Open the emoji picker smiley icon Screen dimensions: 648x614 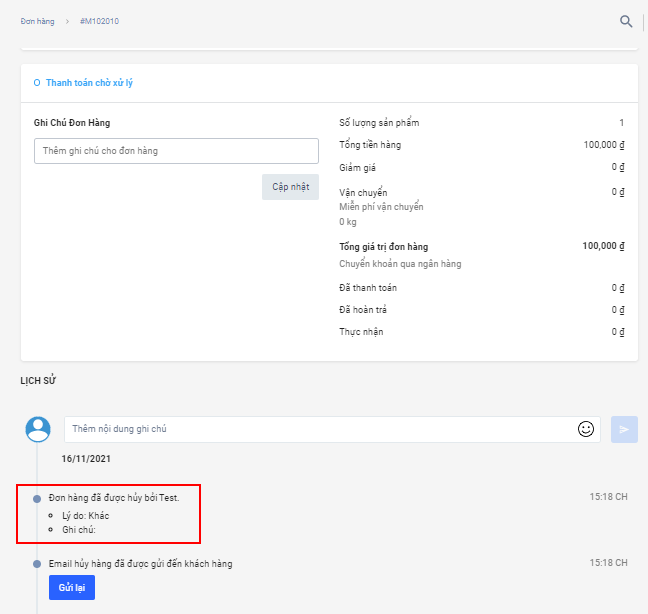pos(586,429)
